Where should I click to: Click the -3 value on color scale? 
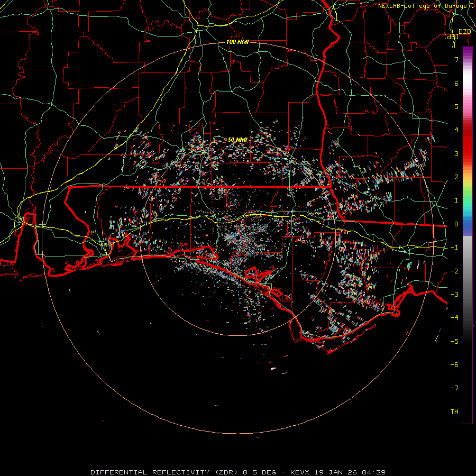pos(454,295)
